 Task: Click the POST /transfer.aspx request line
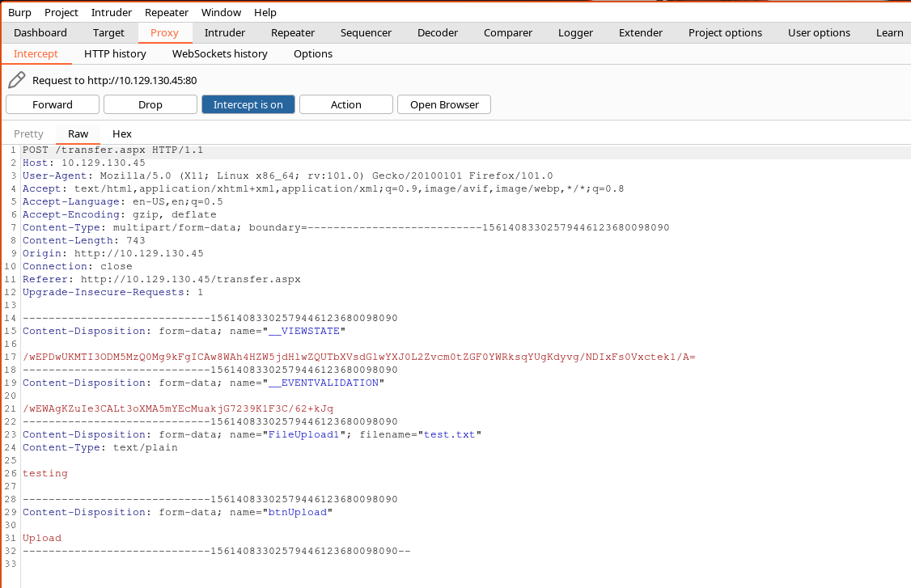point(113,150)
